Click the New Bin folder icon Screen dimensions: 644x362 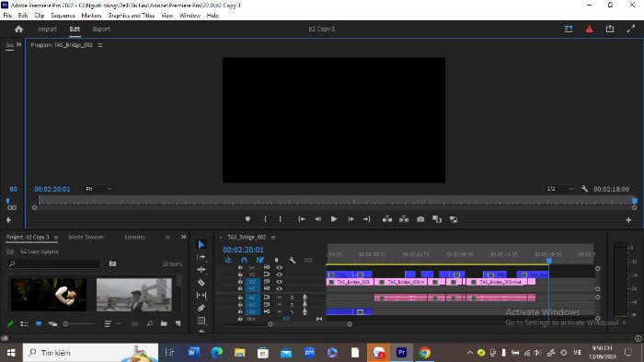(164, 323)
